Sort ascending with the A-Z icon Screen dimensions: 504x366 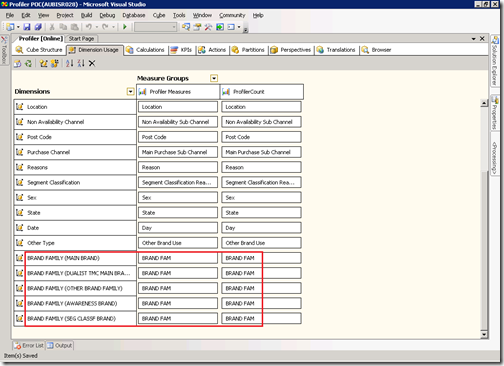click(70, 63)
